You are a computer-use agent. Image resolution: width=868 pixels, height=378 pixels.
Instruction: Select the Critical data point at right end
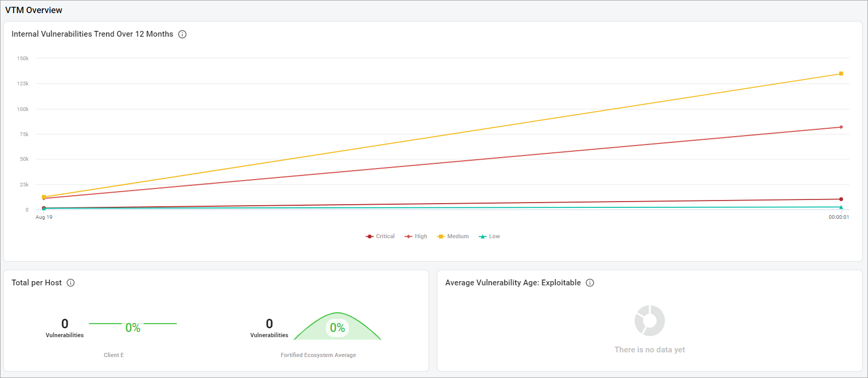[841, 199]
